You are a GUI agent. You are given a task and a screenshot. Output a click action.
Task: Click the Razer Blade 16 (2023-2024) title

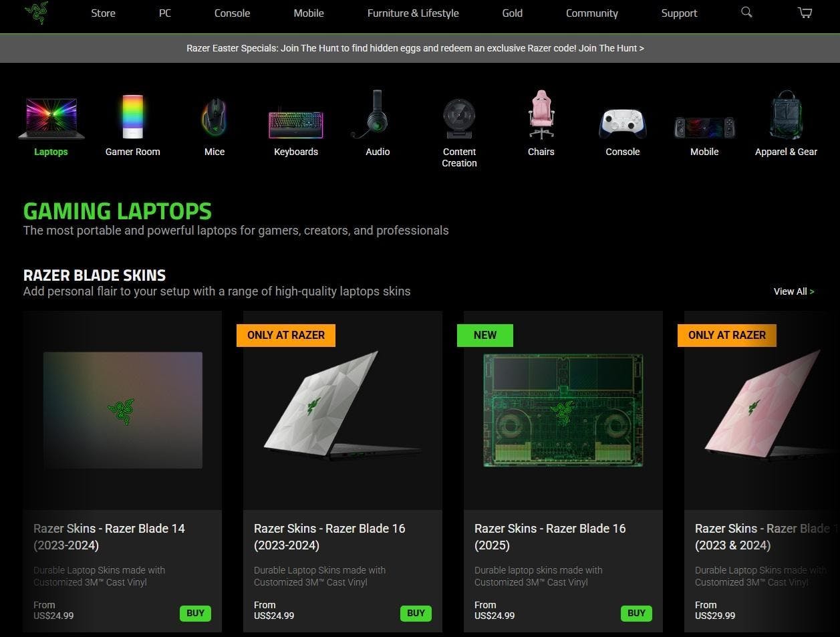point(329,537)
